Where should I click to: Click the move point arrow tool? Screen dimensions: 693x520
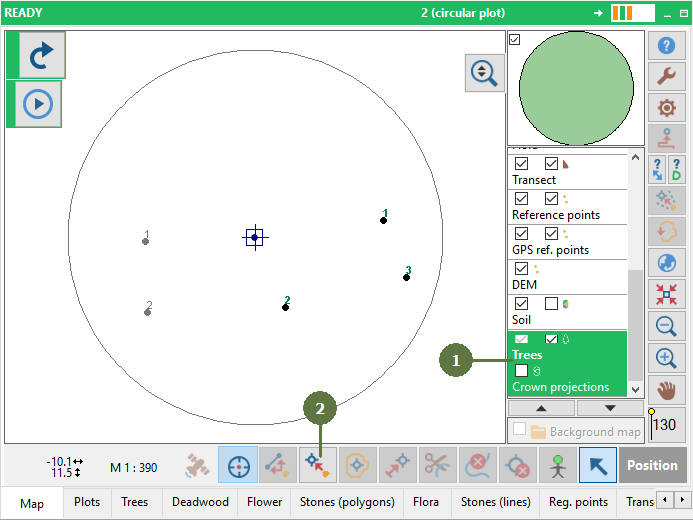tap(398, 465)
